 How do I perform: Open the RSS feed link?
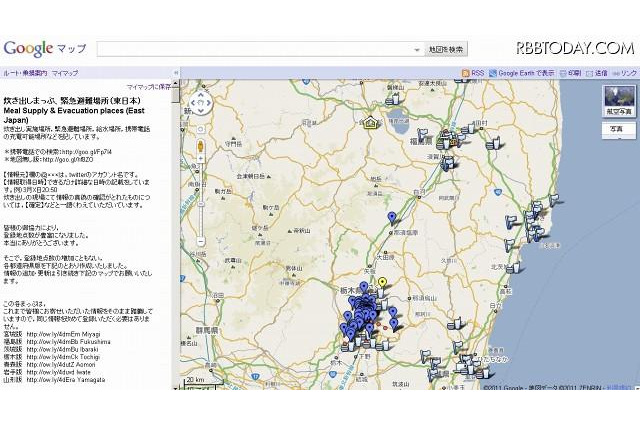[477, 73]
